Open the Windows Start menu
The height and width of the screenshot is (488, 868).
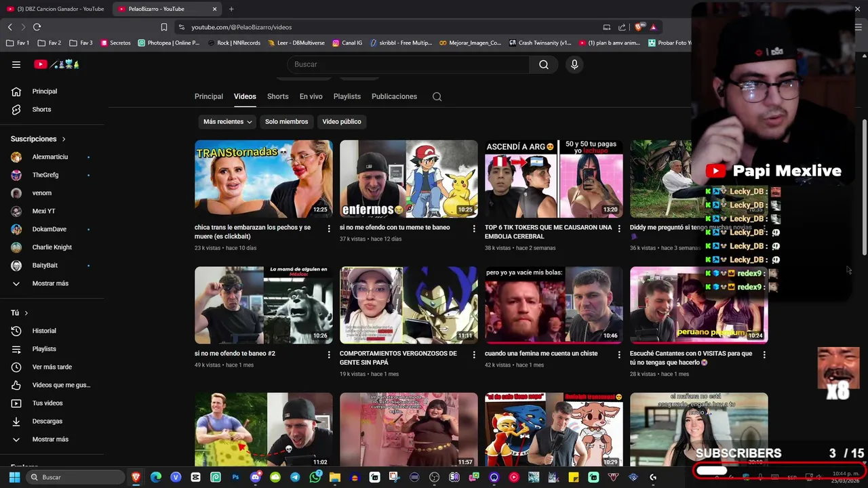(x=14, y=477)
